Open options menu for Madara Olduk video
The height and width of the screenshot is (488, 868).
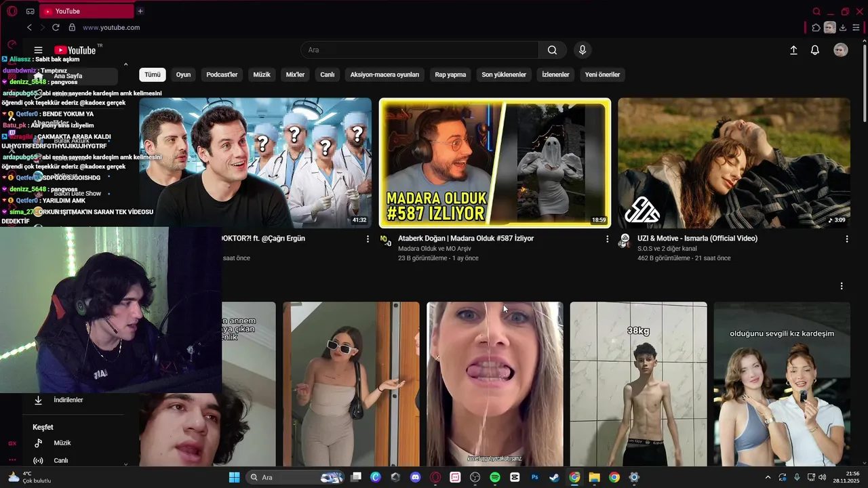[608, 239]
